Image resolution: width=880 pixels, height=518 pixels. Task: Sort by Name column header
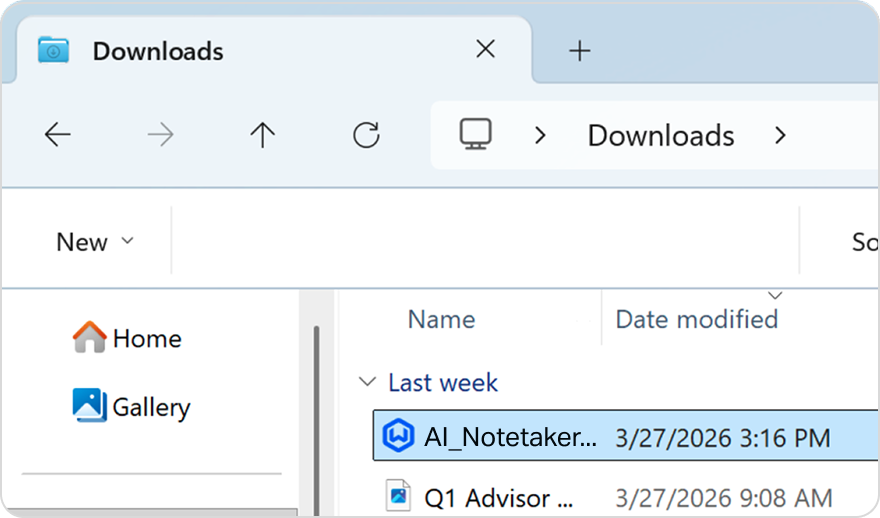442,319
